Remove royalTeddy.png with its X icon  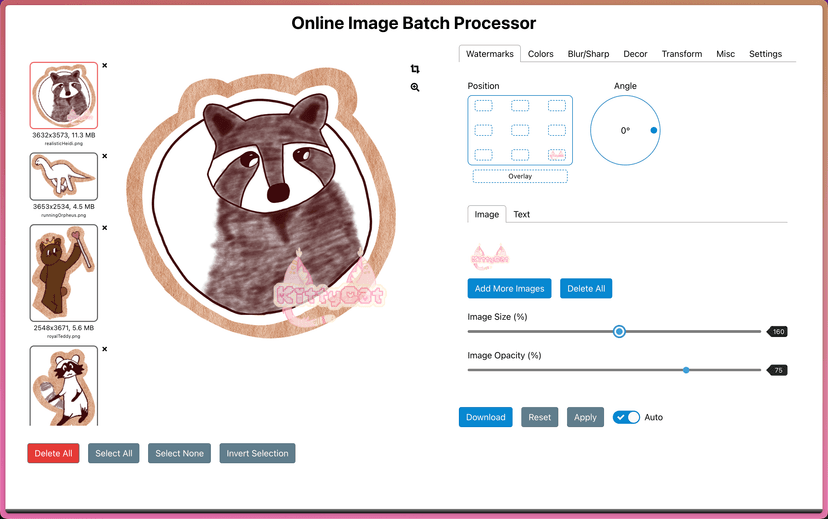pos(105,228)
